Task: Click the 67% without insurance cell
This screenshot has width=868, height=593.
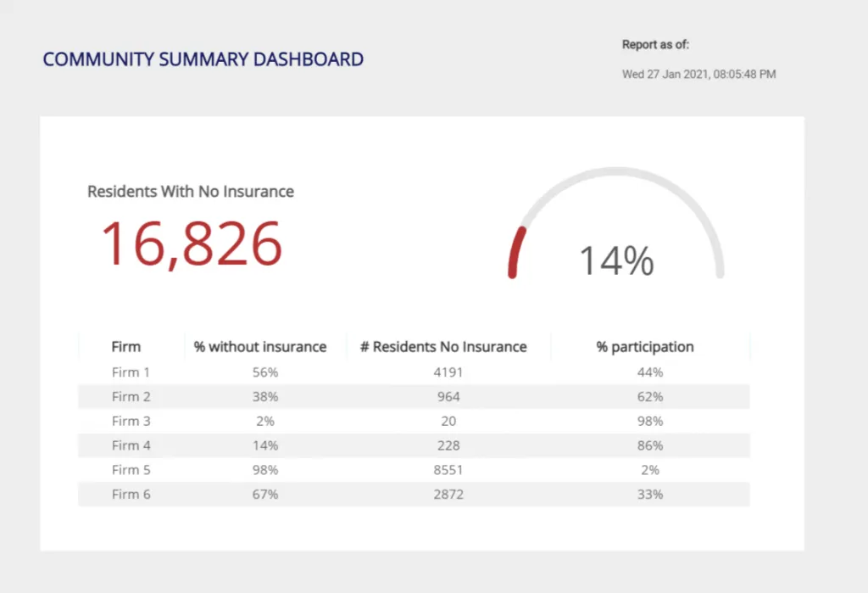Action: click(x=265, y=495)
